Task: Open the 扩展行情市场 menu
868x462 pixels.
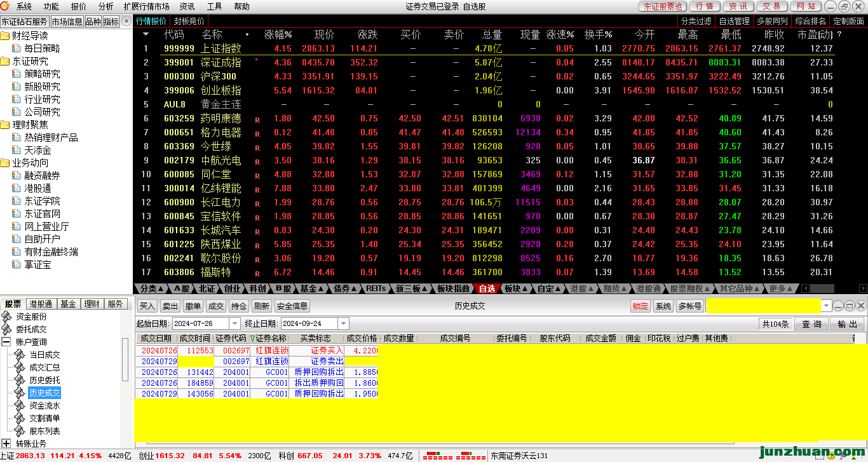Action: tap(147, 6)
